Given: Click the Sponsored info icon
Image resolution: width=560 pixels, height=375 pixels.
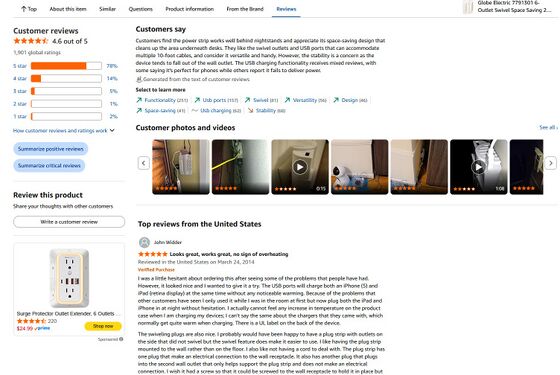Looking at the screenshot, I should (x=121, y=339).
